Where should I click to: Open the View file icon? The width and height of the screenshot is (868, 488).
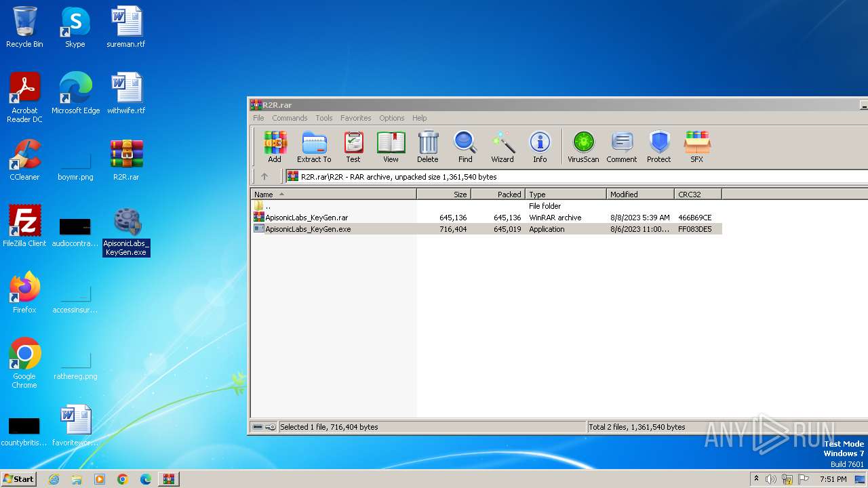point(391,146)
